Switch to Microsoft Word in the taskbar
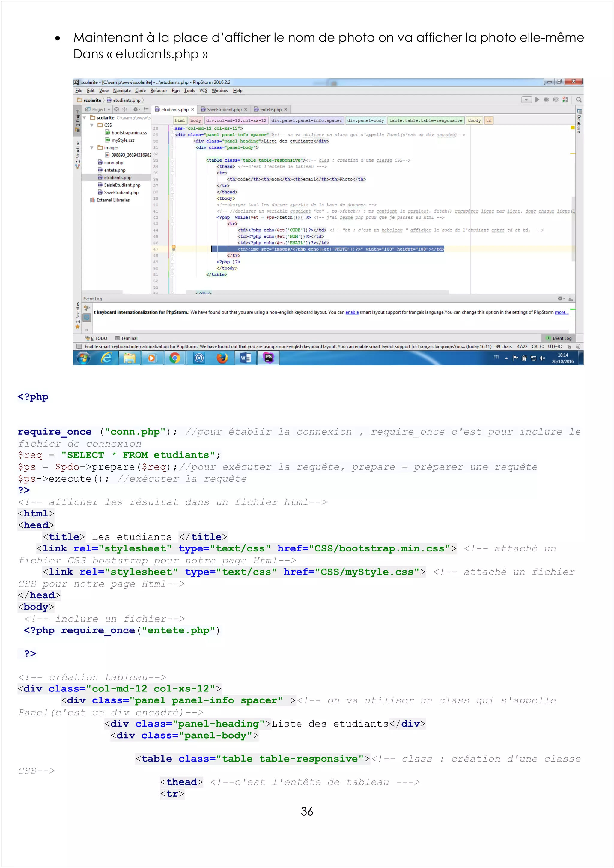 [x=245, y=358]
